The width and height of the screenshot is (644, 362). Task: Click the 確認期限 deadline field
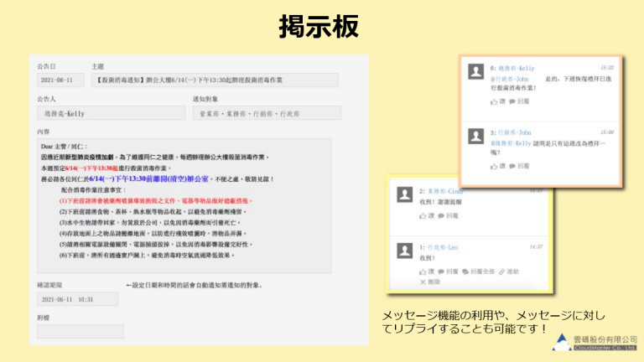(76, 299)
